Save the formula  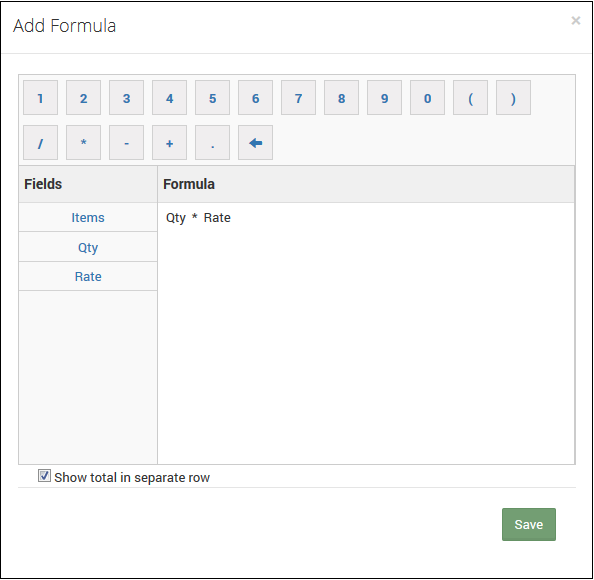(529, 524)
